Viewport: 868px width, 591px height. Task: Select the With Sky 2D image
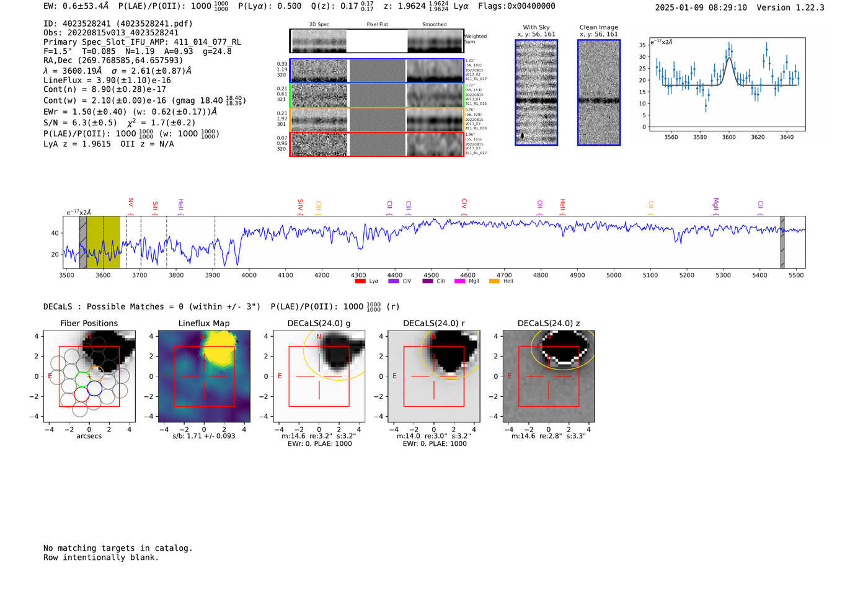click(x=536, y=92)
